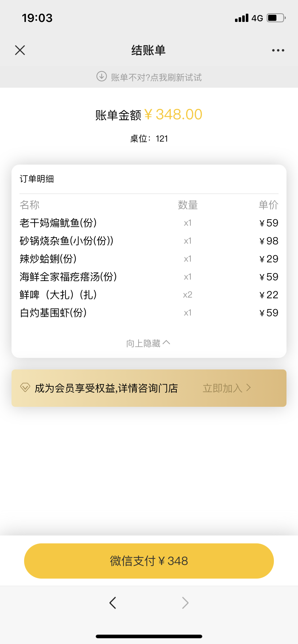
Task: Close the checkout page with the X icon
Action: point(20,50)
